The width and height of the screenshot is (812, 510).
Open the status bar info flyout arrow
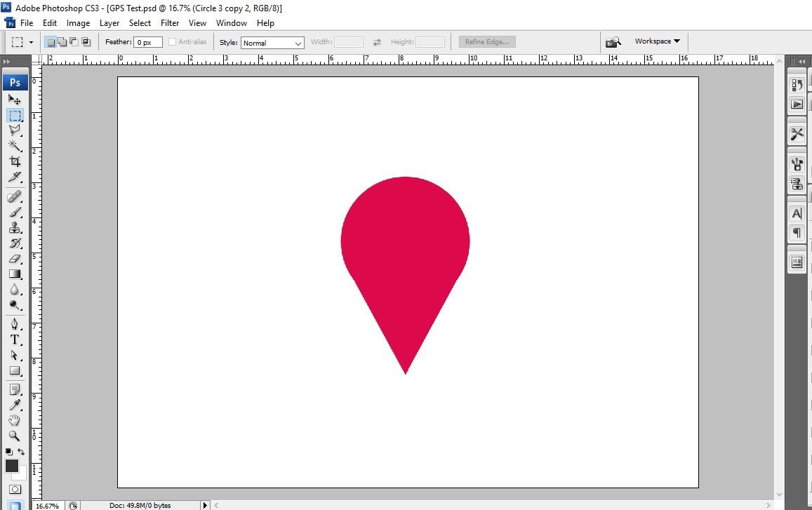click(205, 505)
